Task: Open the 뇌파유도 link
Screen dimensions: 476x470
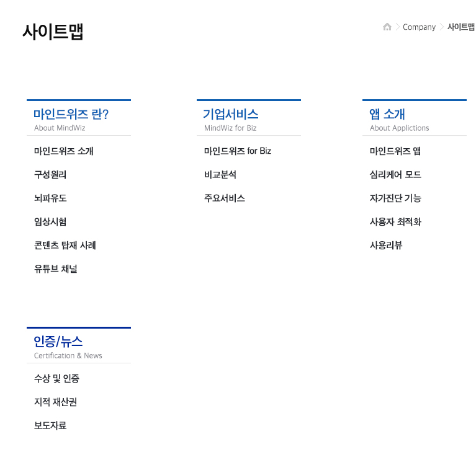Action: point(50,198)
